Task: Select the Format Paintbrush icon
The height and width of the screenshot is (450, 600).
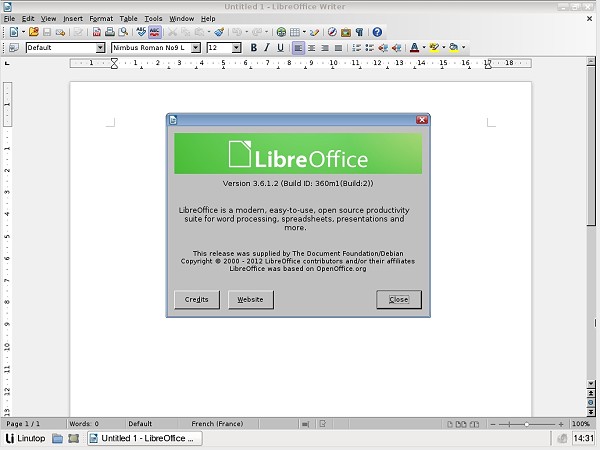Action: tap(219, 32)
